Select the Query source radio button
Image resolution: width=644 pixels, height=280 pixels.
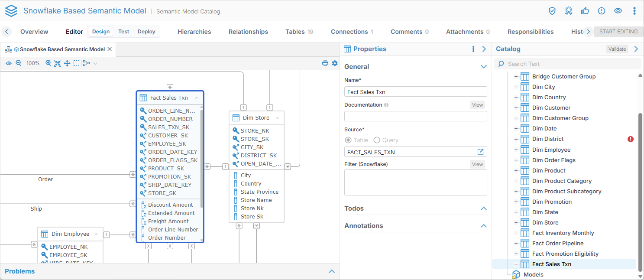[x=377, y=140]
